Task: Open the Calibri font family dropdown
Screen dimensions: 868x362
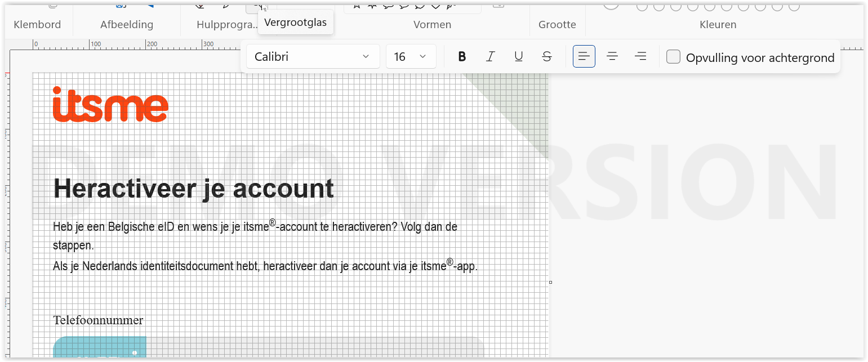Action: coord(313,56)
